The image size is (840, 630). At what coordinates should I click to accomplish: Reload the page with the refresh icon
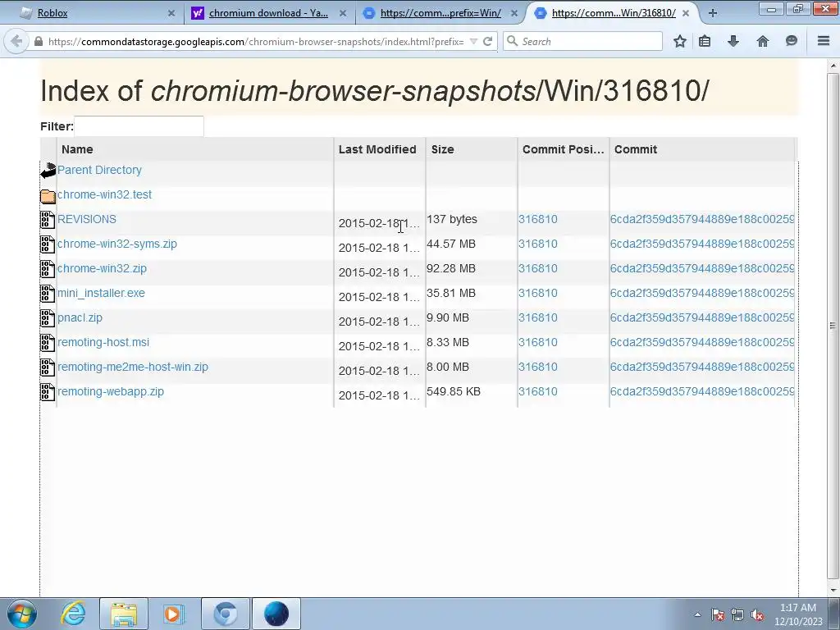[x=487, y=41]
